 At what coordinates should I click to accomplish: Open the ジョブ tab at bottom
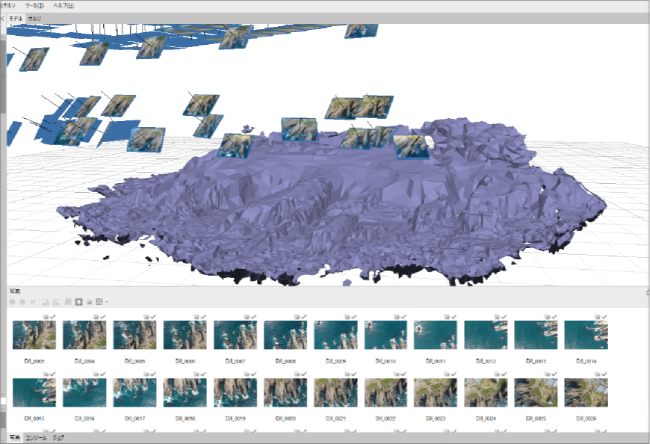coord(59,438)
